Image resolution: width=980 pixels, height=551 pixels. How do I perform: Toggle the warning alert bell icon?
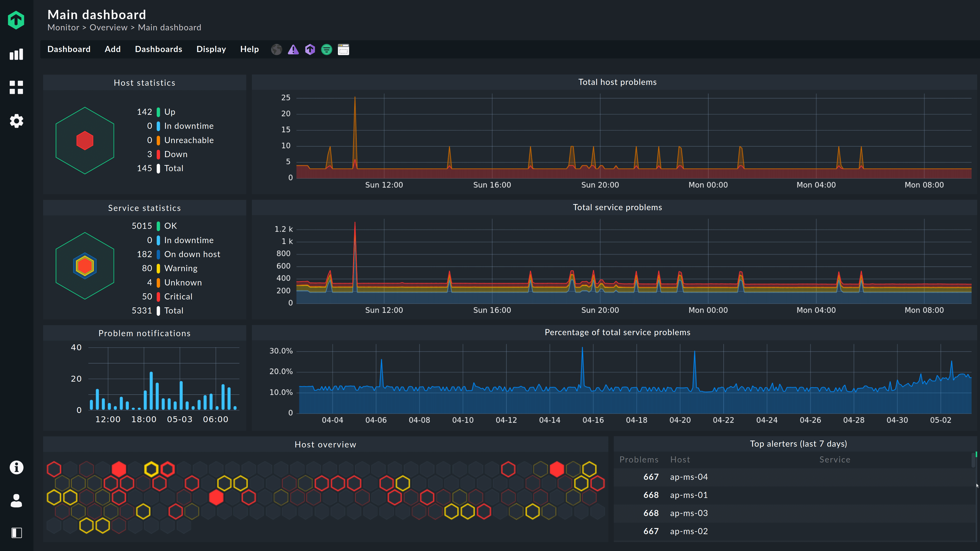293,49
